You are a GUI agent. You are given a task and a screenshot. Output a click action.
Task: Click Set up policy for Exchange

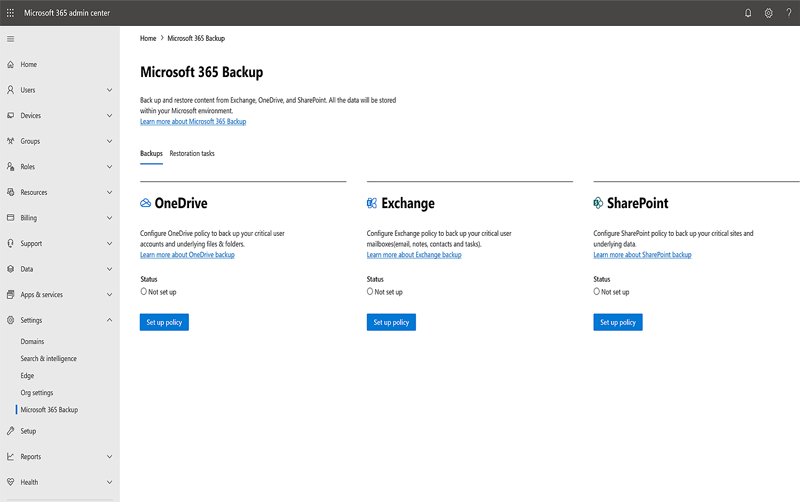[x=391, y=322]
